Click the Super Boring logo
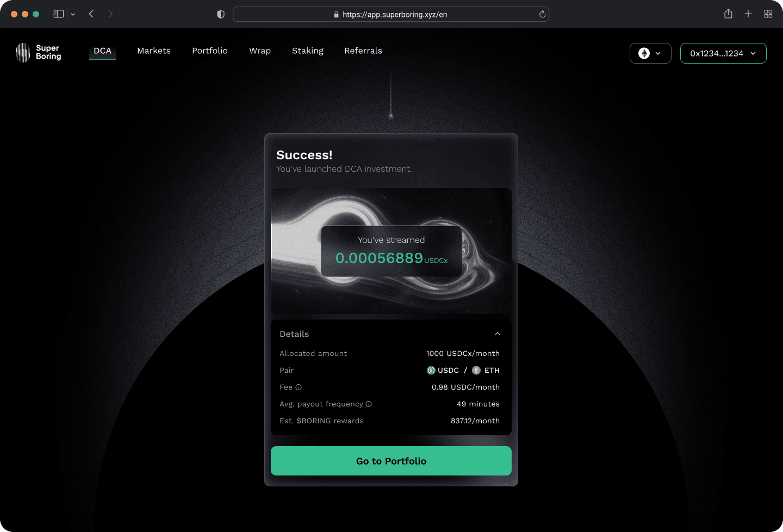Viewport: 783px width, 532px height. point(39,53)
